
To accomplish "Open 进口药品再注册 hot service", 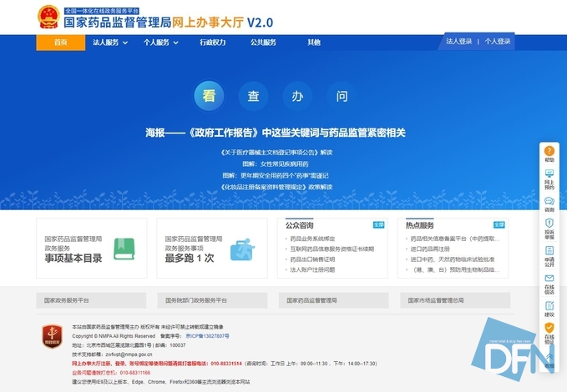I will coord(430,249).
